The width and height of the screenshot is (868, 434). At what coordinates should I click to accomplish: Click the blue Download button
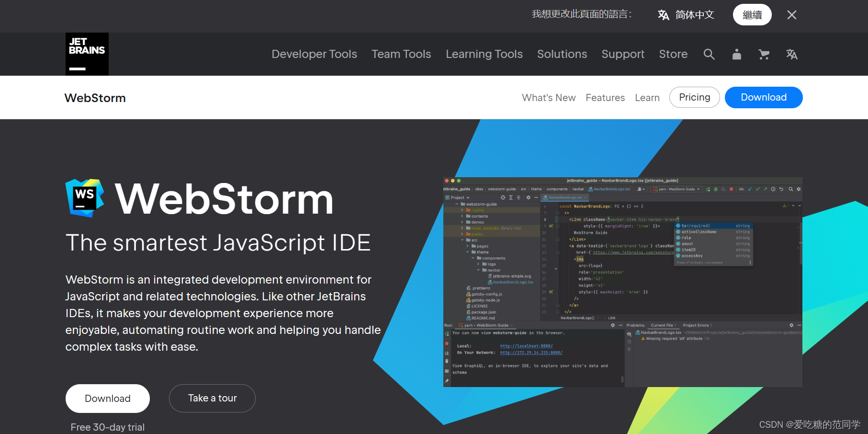pyautogui.click(x=763, y=97)
